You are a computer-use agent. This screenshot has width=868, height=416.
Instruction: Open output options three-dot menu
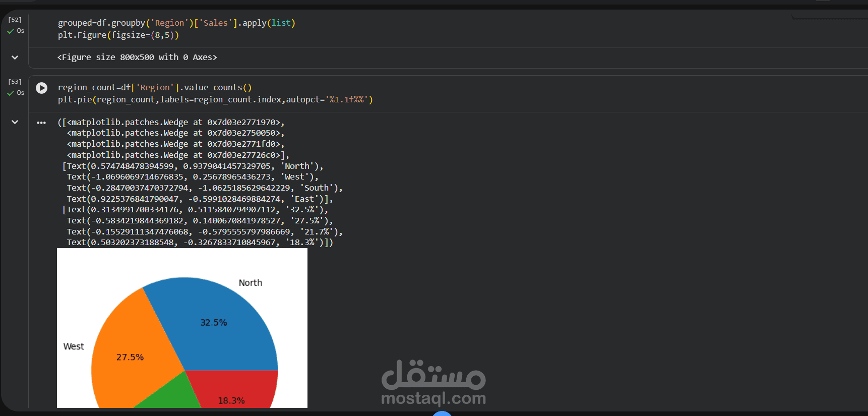(41, 123)
